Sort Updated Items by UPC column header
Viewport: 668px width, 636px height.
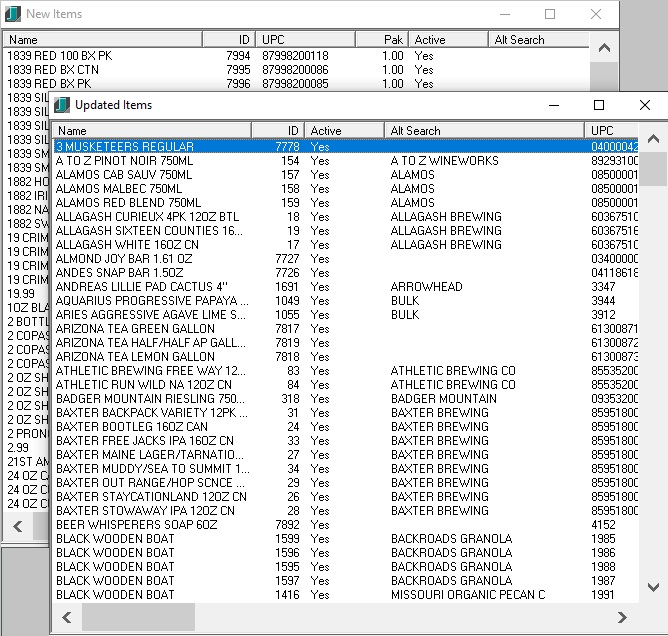click(x=611, y=131)
